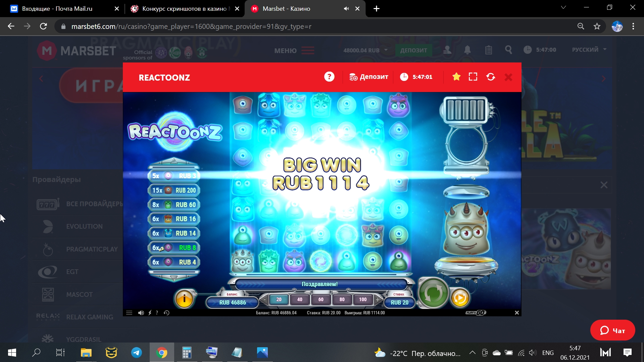Screen dimensions: 644x362
Task: Select bet value 80
Action: coord(342,300)
